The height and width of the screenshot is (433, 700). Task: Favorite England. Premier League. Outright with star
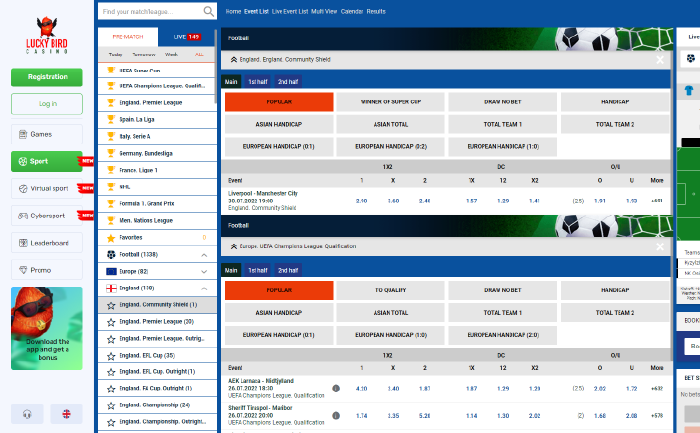point(111,339)
